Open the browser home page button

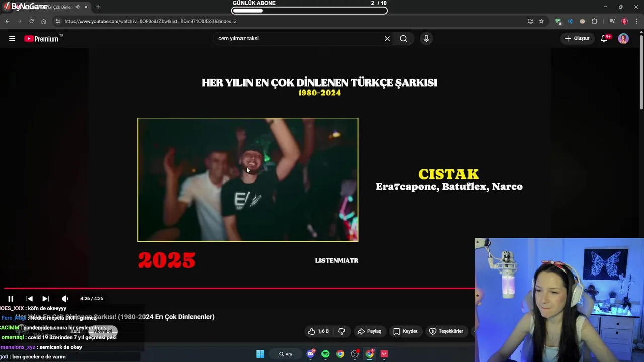(x=43, y=21)
